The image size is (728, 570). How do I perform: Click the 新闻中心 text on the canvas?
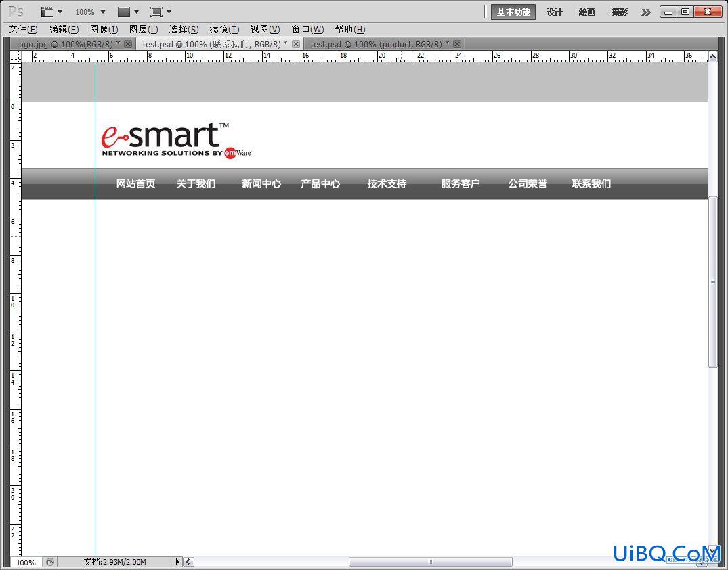coord(261,184)
